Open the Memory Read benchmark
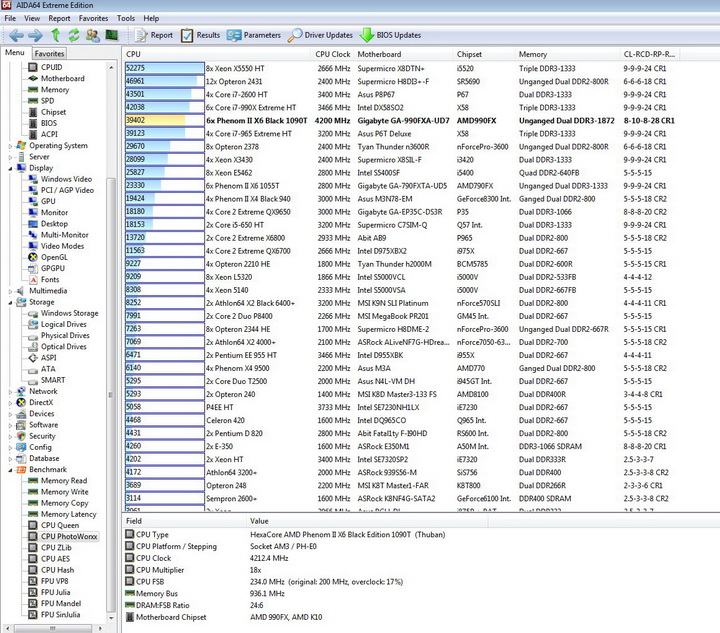The height and width of the screenshot is (633, 720). [64, 481]
